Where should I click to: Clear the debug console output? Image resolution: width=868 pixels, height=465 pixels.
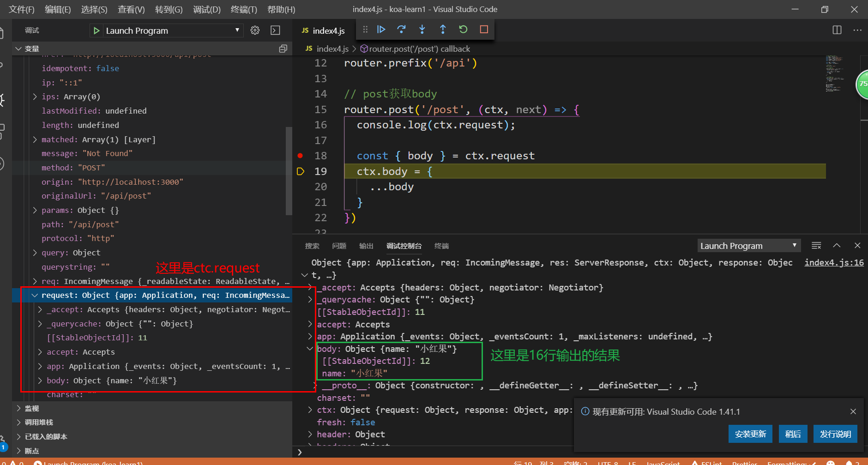(816, 246)
